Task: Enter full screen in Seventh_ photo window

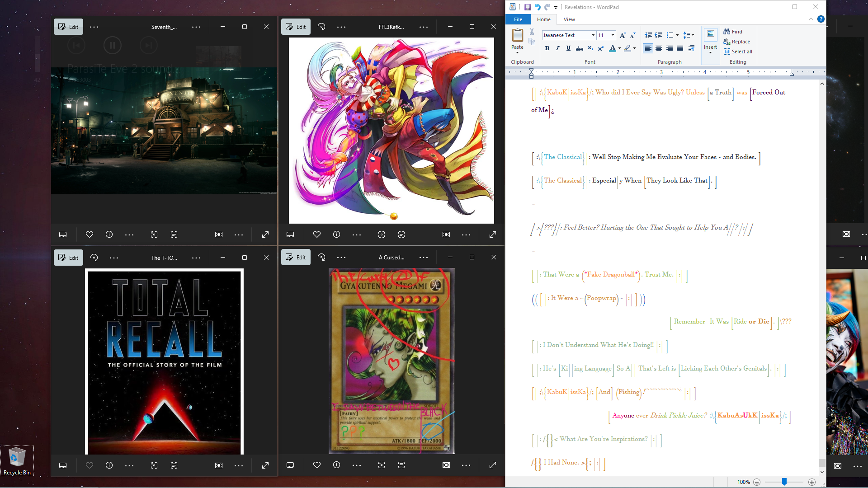Action: click(x=265, y=235)
